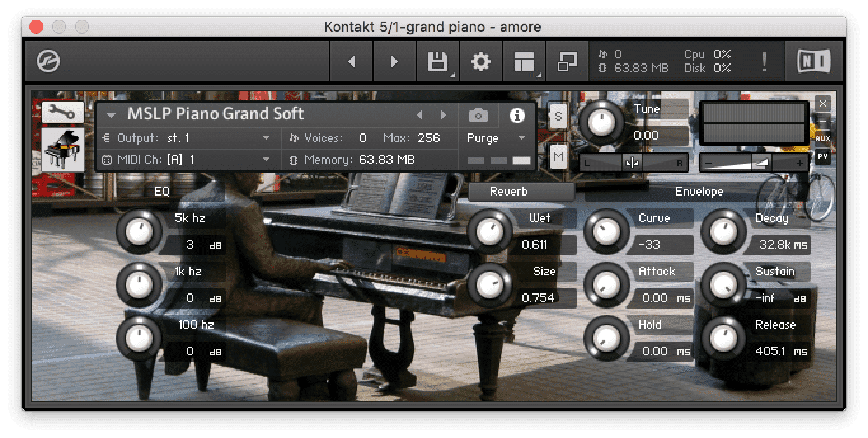Viewport: 868px width, 438px height.
Task: Click the envelope Attack knob
Action: [606, 284]
